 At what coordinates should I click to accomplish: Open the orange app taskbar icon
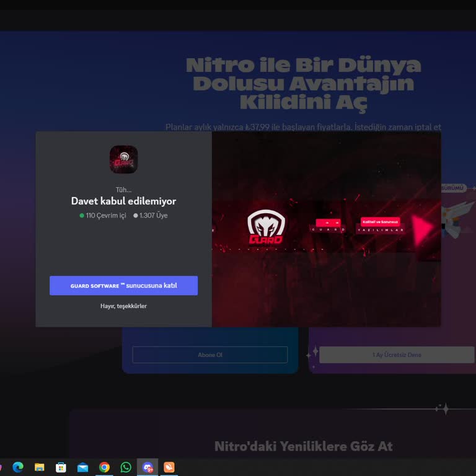(x=169, y=467)
